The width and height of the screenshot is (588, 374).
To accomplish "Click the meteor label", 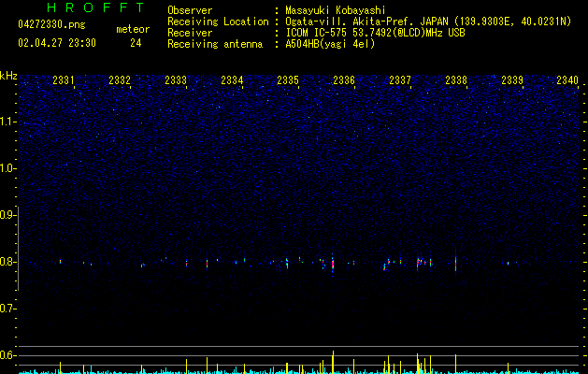I will pyautogui.click(x=133, y=29).
